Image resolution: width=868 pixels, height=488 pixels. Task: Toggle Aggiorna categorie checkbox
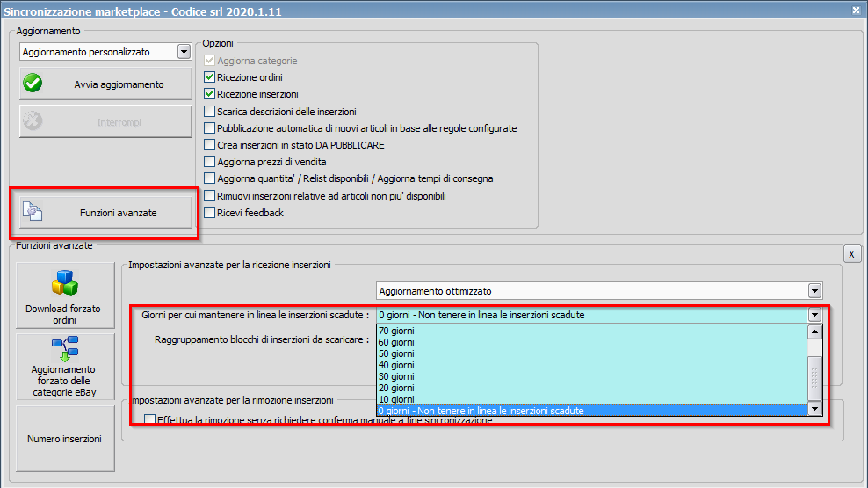209,61
